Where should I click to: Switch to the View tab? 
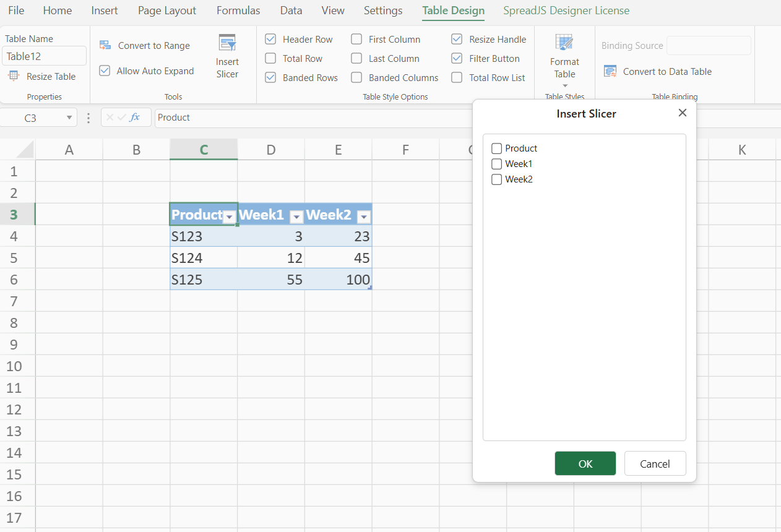point(333,11)
